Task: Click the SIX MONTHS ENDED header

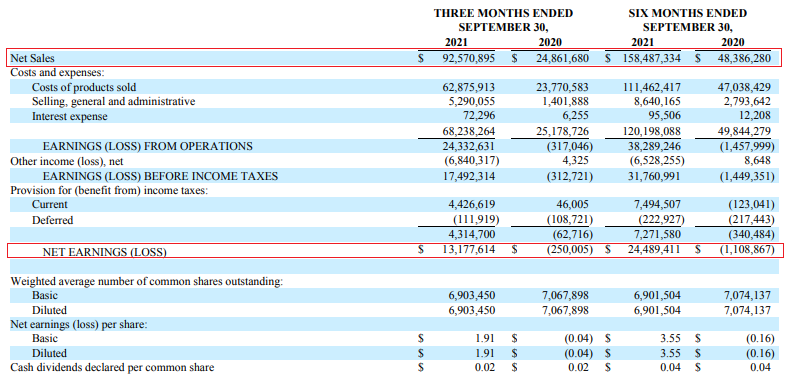Action: 687,14
